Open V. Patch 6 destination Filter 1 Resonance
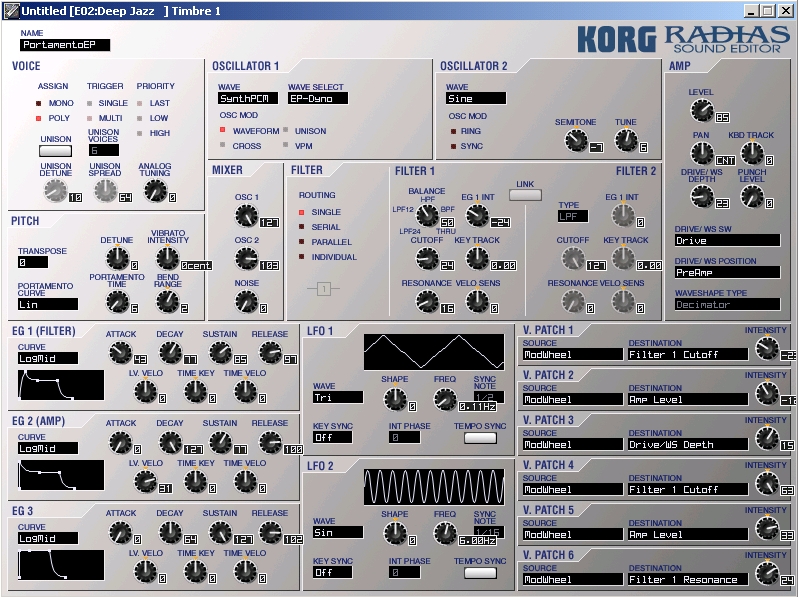Viewport: 798px width, 597px height. (689, 579)
